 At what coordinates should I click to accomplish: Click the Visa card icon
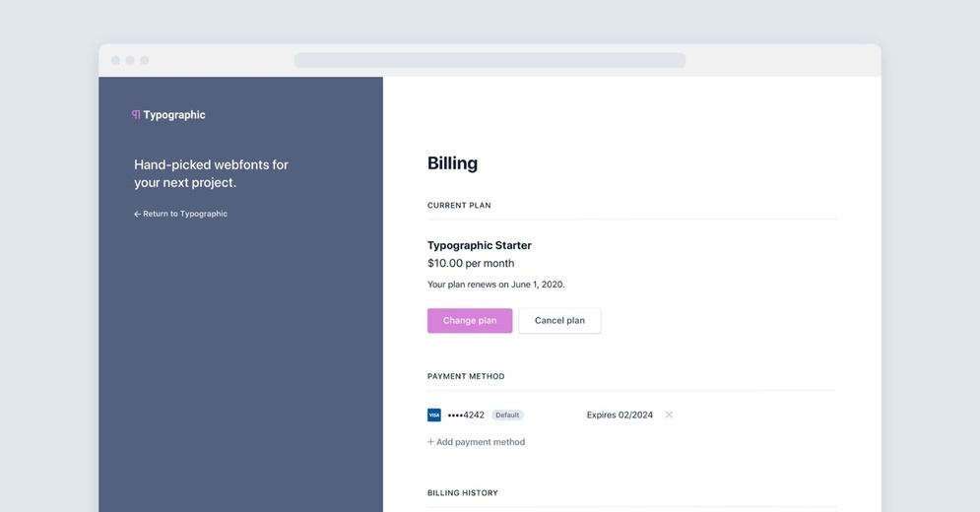pos(433,416)
